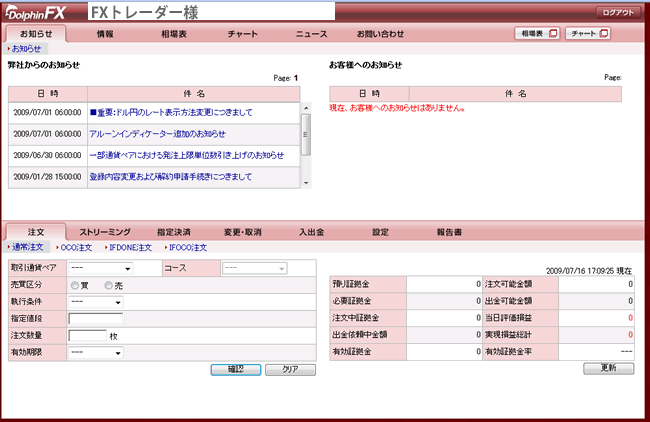Open the 変更・取消 tab
Screen dimensions: 650x422
point(243,232)
